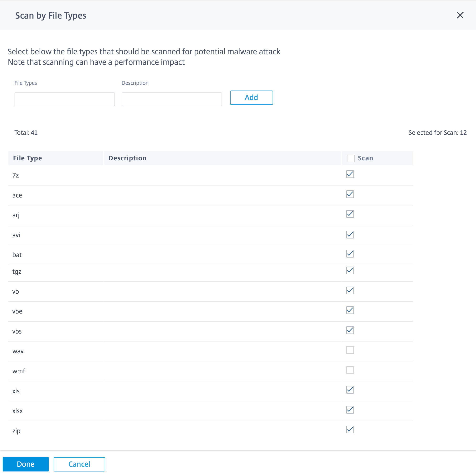Toggle scan for avi media file type
Image resolution: width=476 pixels, height=476 pixels.
pos(350,234)
